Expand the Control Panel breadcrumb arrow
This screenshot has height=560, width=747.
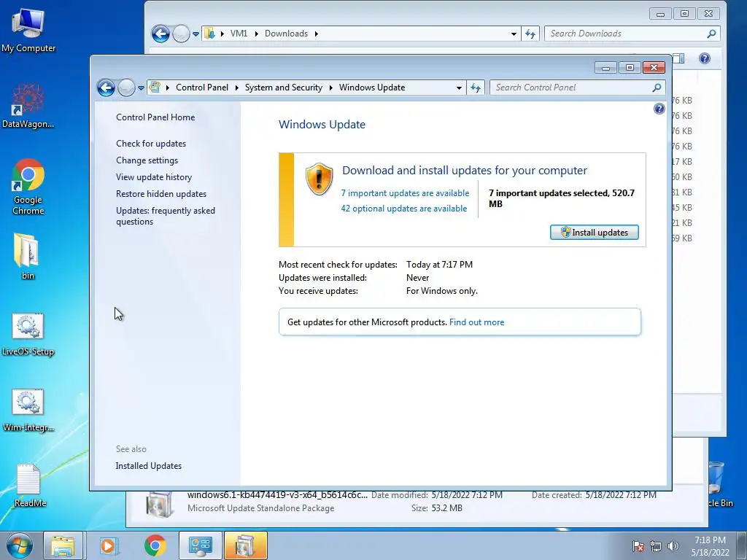coord(237,87)
